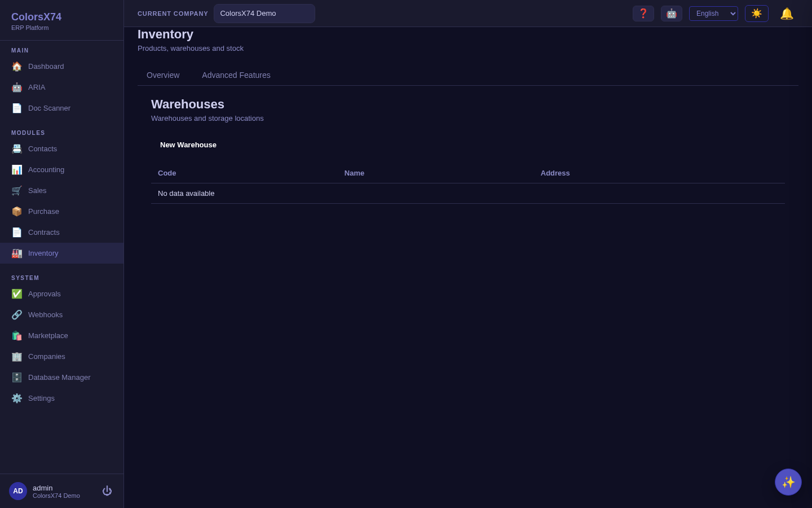Open the Marketplace link in sidebar
The width and height of the screenshot is (812, 508).
62,336
